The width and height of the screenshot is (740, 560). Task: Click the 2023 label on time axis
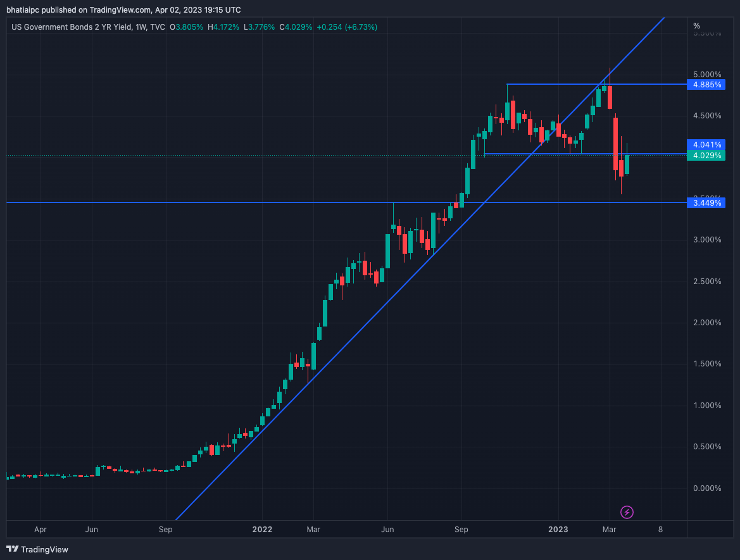tap(558, 530)
